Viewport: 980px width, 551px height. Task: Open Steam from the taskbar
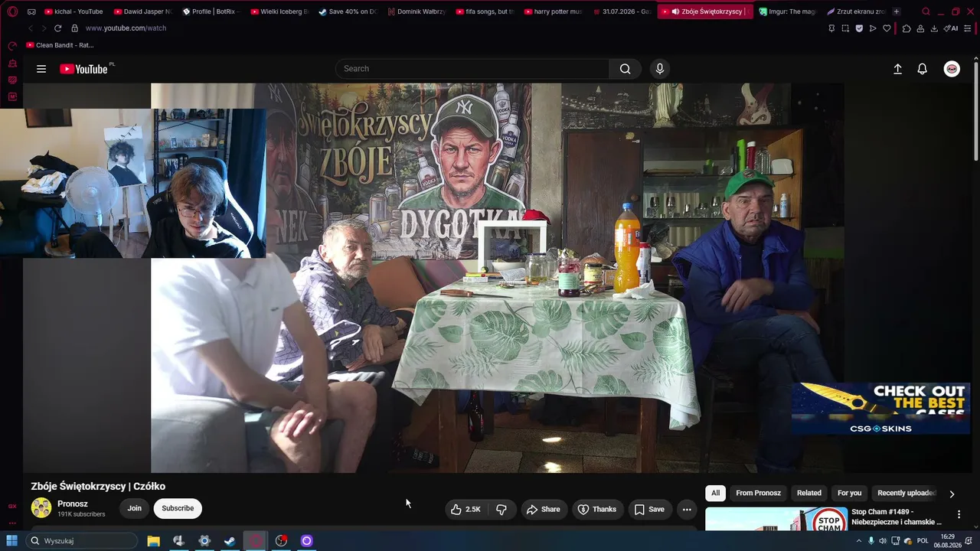(230, 541)
